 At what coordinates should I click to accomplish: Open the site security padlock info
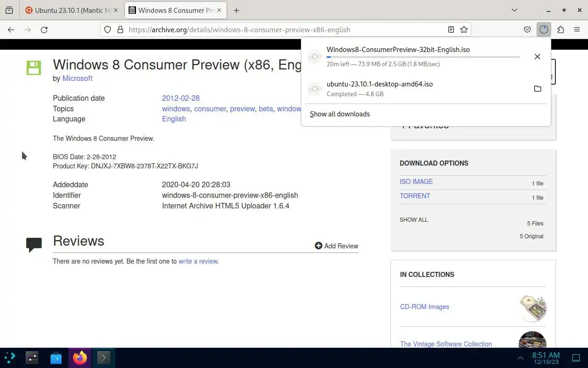120,29
